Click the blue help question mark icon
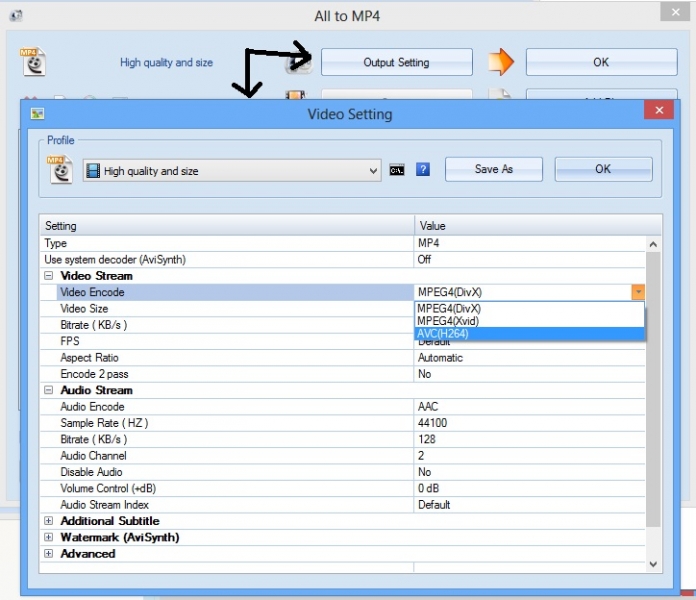Image resolution: width=696 pixels, height=600 pixels. point(423,170)
